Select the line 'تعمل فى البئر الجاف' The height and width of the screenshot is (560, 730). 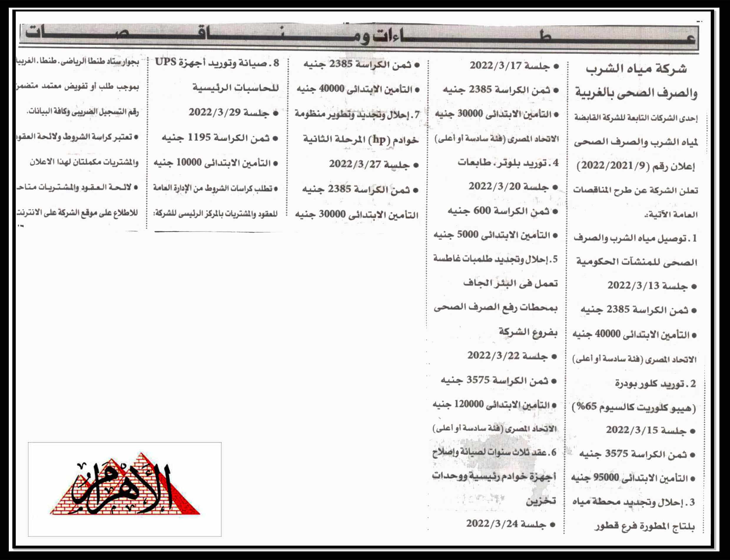[x=510, y=283]
